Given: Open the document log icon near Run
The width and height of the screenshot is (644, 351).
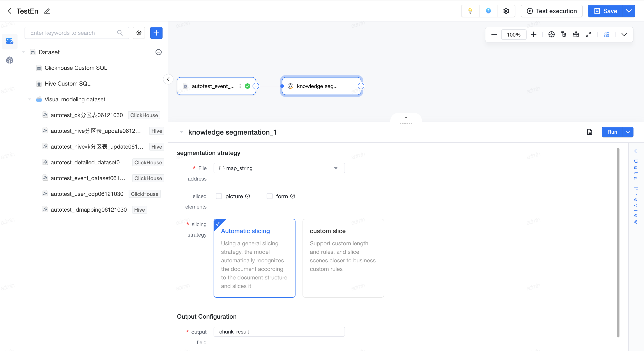Looking at the screenshot, I should click(x=589, y=132).
